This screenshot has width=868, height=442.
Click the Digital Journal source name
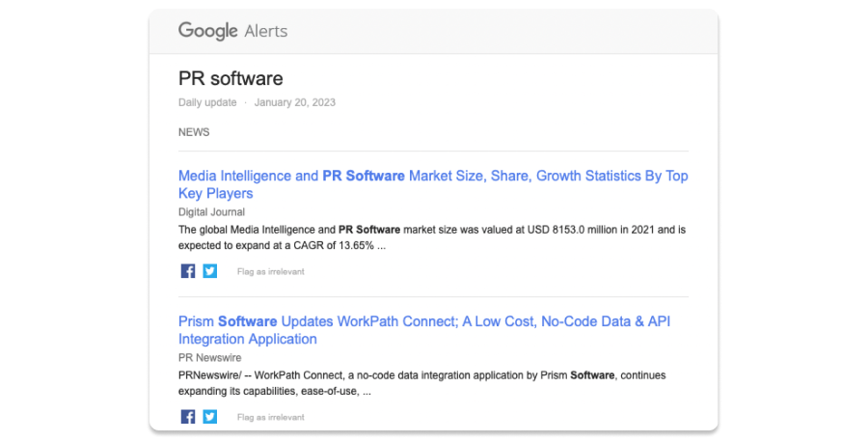pyautogui.click(x=211, y=212)
